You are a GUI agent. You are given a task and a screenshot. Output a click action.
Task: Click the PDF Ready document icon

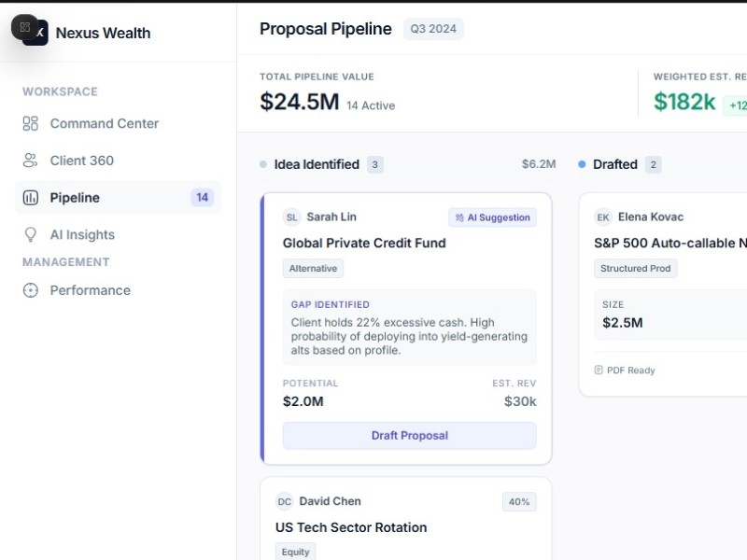(x=599, y=371)
